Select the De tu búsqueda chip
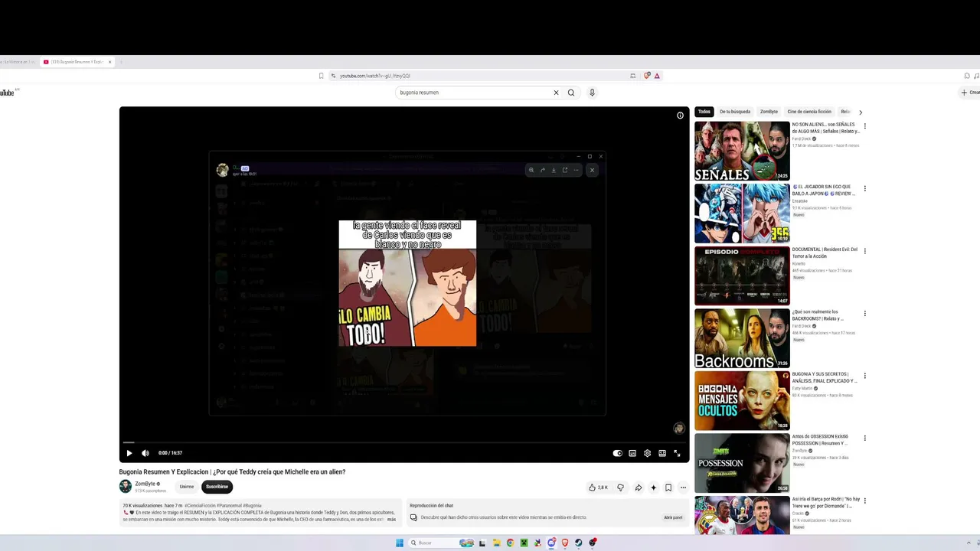Viewport: 980px width, 551px height. click(x=735, y=112)
